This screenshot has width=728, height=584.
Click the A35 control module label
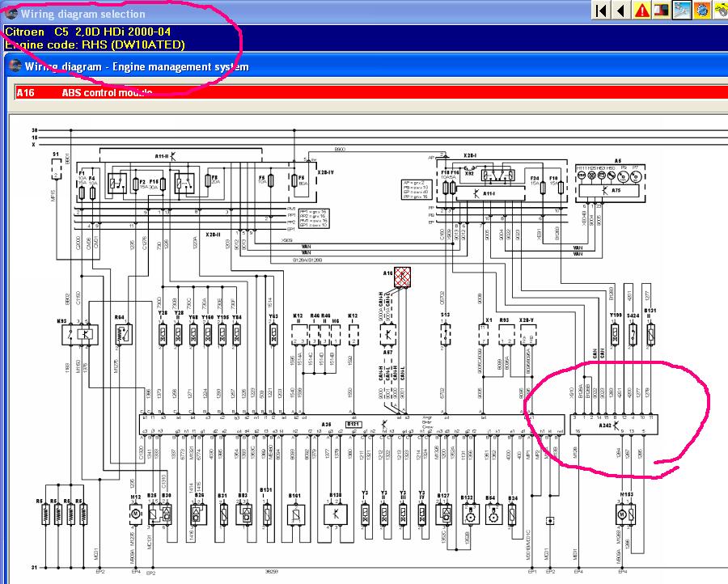(x=327, y=425)
